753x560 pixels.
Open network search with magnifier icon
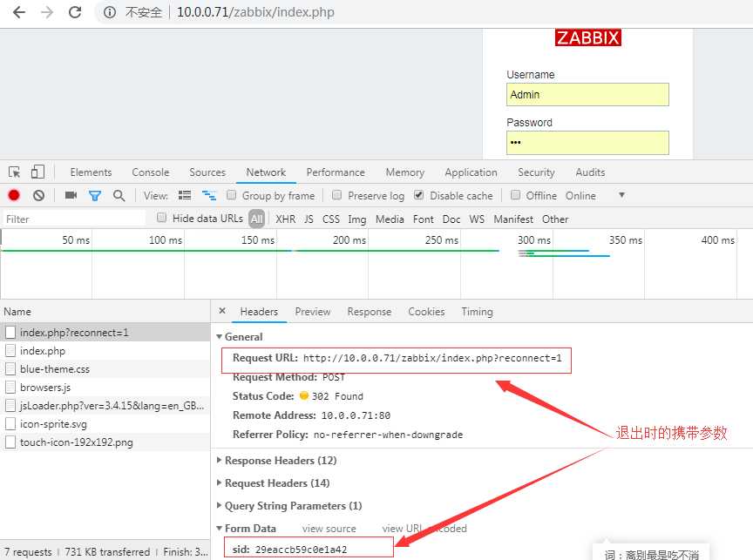click(119, 196)
